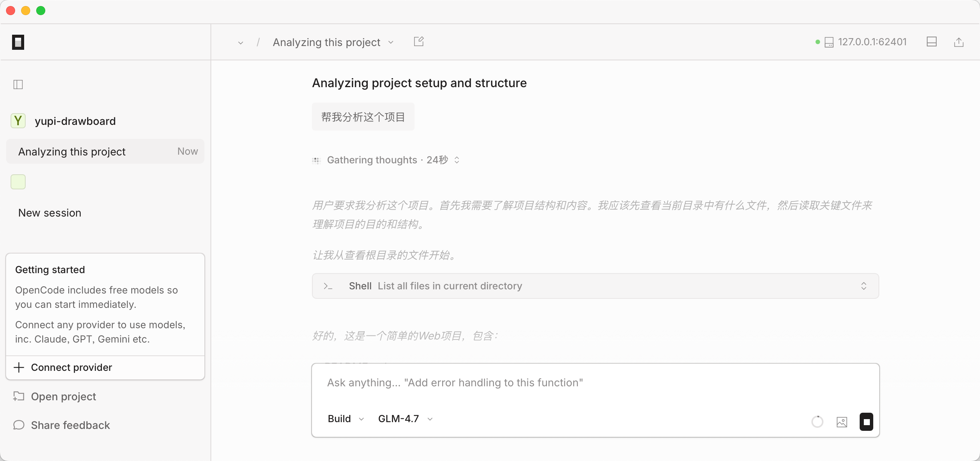
Task: Start a New session
Action: [x=50, y=213]
